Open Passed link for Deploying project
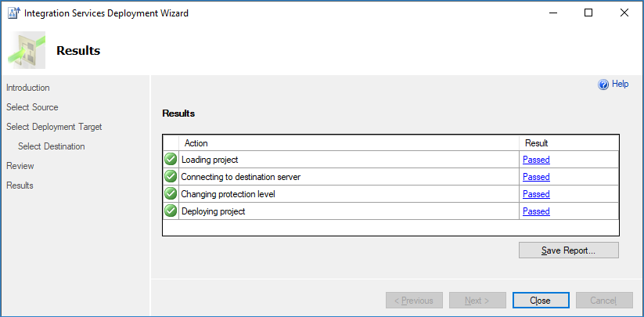This screenshot has width=644, height=317. coord(536,211)
